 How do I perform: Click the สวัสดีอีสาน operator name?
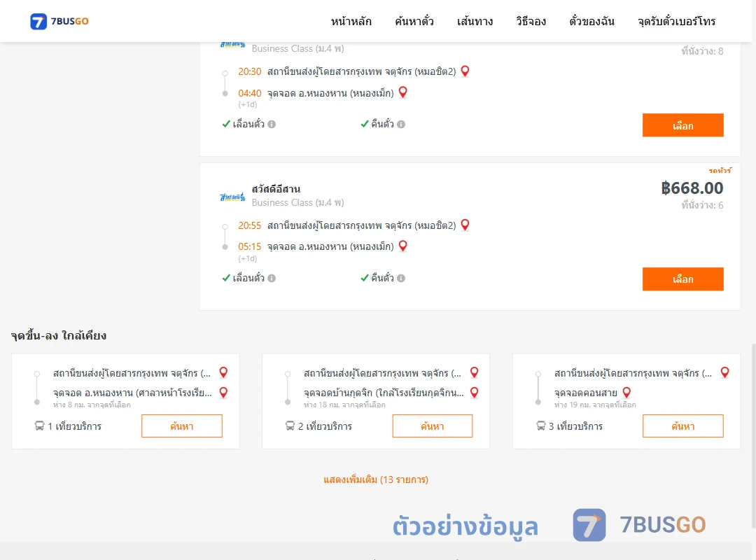(x=276, y=189)
